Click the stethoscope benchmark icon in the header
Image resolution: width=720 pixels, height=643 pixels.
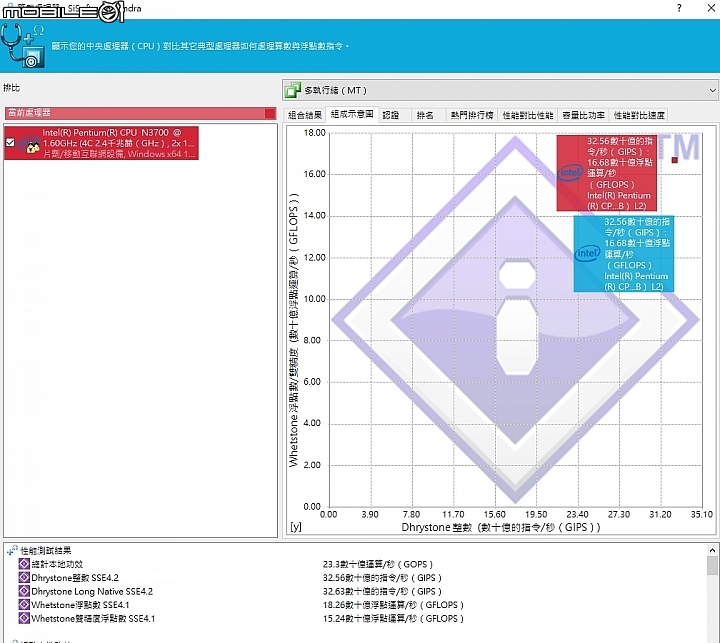[23, 45]
